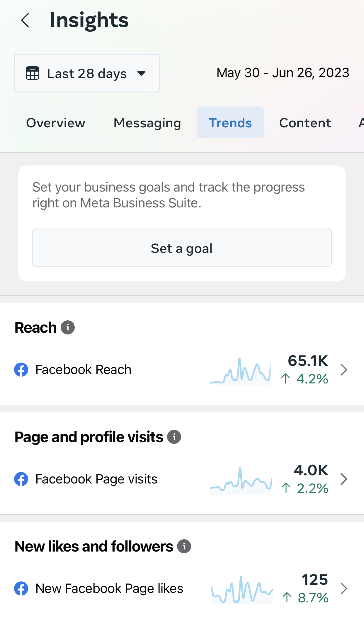Click Facebook logo by New Facebook Page likes

coord(21,589)
